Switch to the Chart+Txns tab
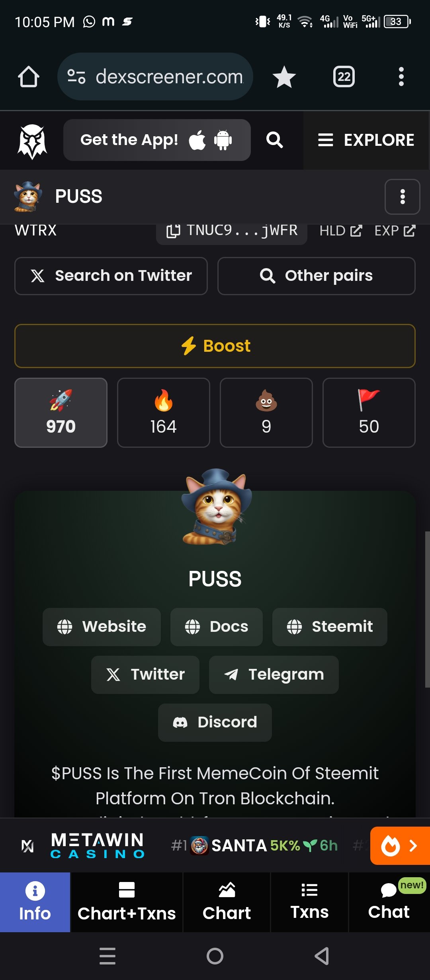The height and width of the screenshot is (980, 430). 127,902
